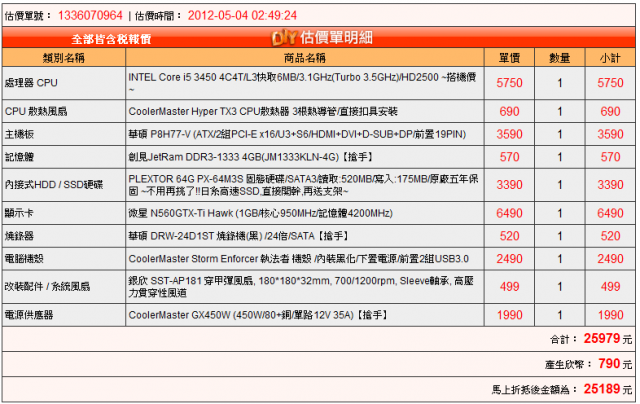The height and width of the screenshot is (404, 640).
Task: Click the CoolerMaster GX450W product name
Action: point(258,315)
